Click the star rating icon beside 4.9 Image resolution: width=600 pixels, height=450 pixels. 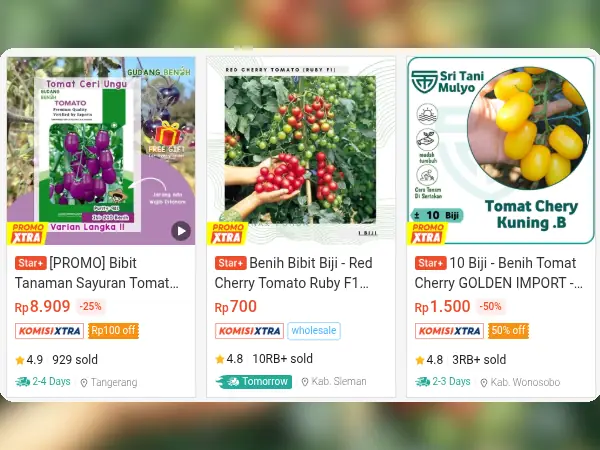20,360
